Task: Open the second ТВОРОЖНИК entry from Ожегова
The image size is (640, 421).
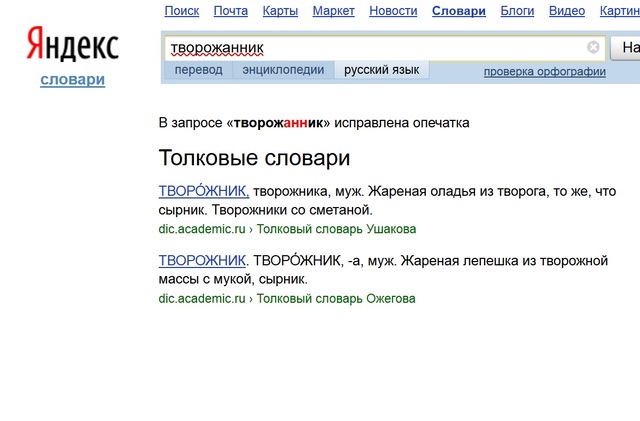Action: [202, 260]
